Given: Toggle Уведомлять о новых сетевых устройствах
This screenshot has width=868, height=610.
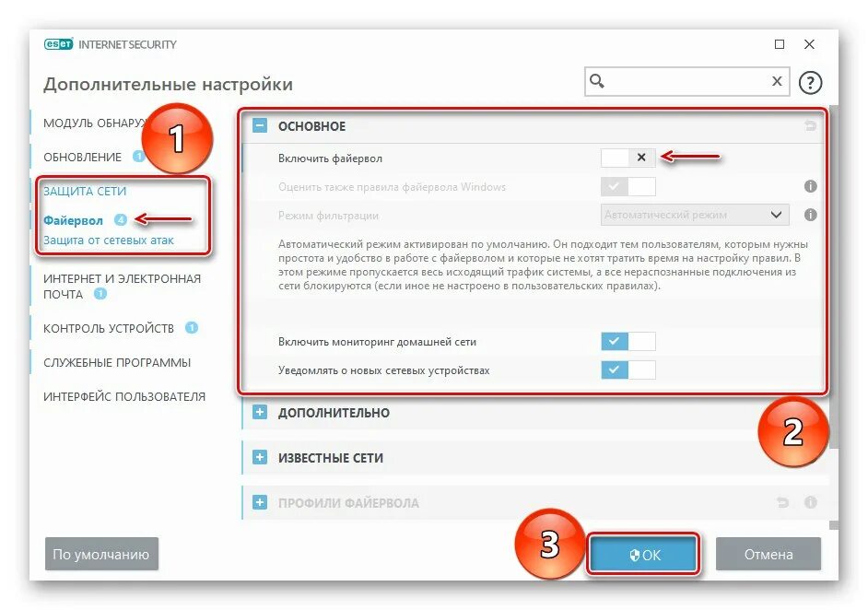Looking at the screenshot, I should (x=628, y=370).
